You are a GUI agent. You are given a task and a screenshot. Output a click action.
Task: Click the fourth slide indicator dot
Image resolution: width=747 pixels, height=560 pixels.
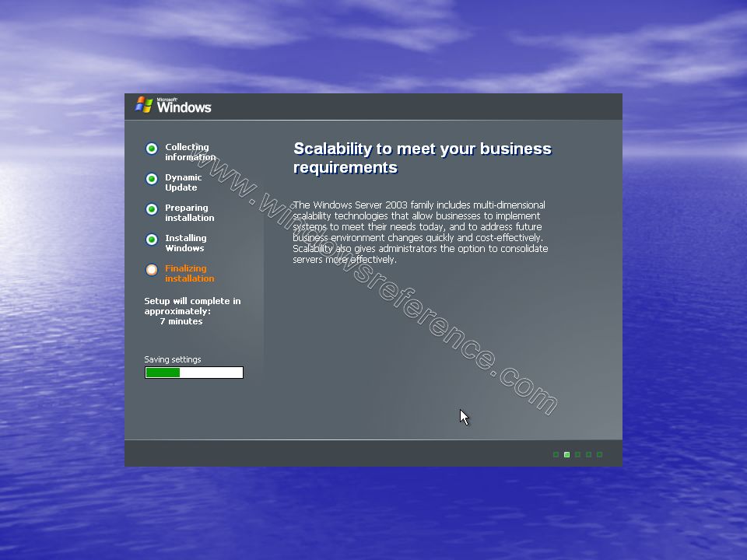point(589,455)
